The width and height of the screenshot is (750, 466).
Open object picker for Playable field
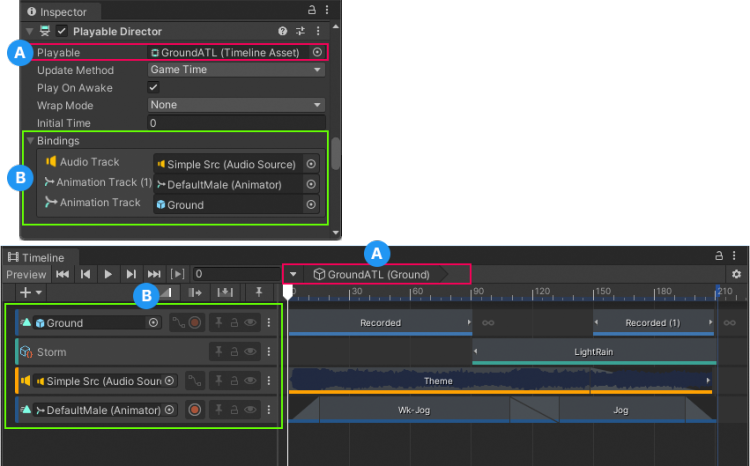(317, 52)
